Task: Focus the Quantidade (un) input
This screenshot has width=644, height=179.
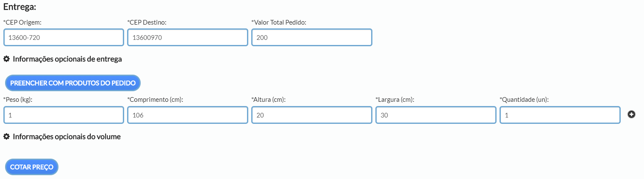Action: click(x=560, y=115)
